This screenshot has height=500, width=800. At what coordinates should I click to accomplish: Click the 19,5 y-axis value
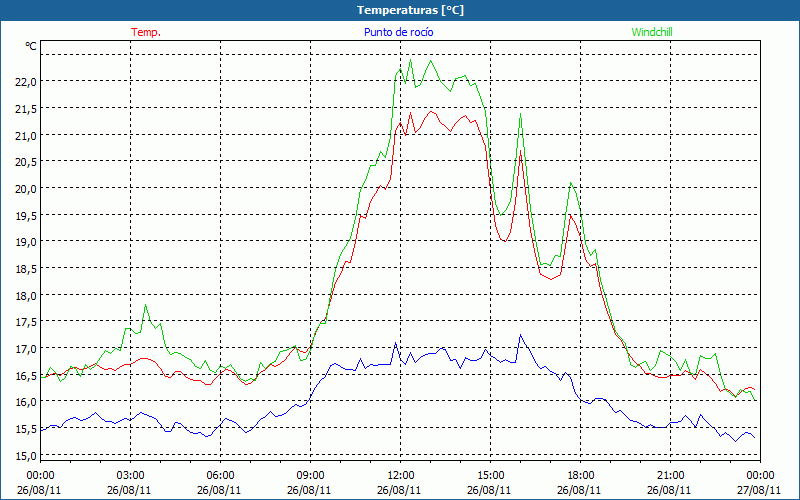pos(25,215)
